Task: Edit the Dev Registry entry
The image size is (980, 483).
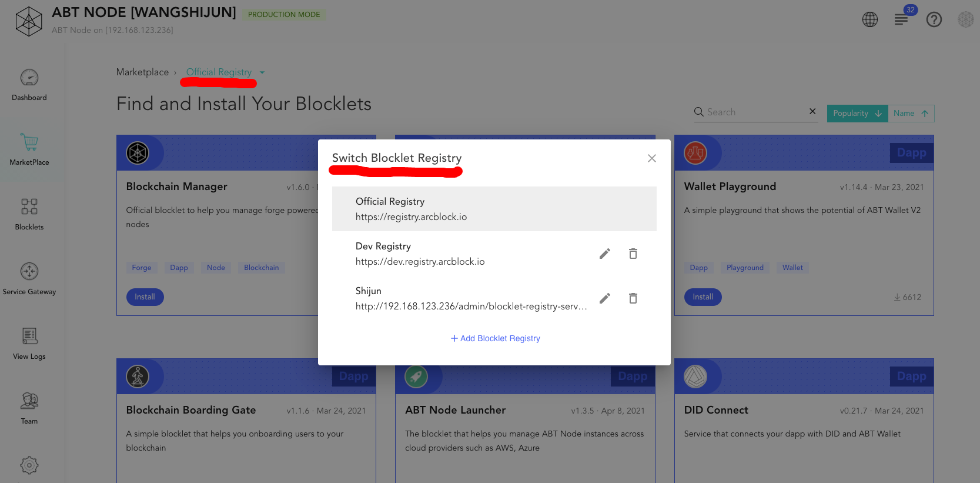Action: click(604, 254)
